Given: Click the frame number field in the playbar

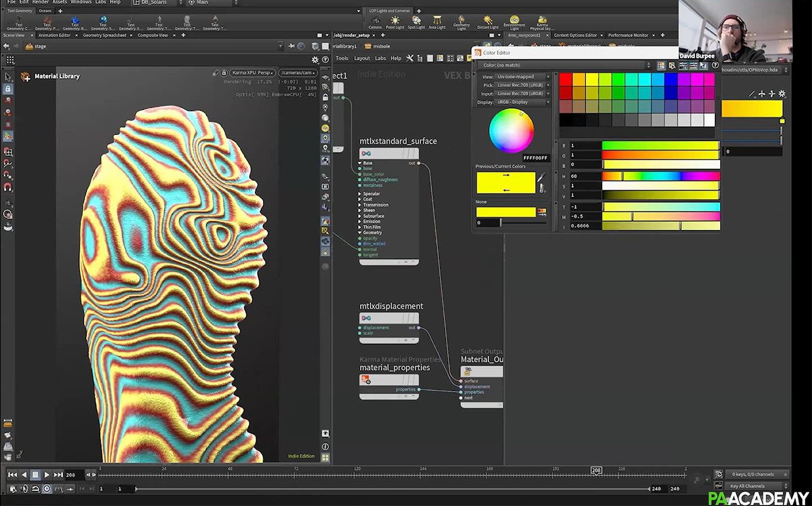Looking at the screenshot, I should tap(71, 474).
